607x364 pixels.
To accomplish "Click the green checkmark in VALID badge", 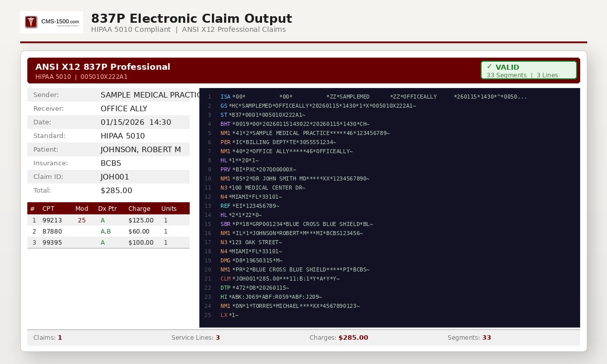I will click(x=489, y=67).
